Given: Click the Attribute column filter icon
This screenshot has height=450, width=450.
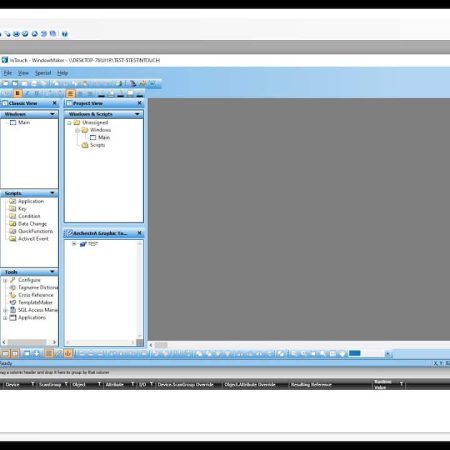Looking at the screenshot, I should [x=132, y=384].
